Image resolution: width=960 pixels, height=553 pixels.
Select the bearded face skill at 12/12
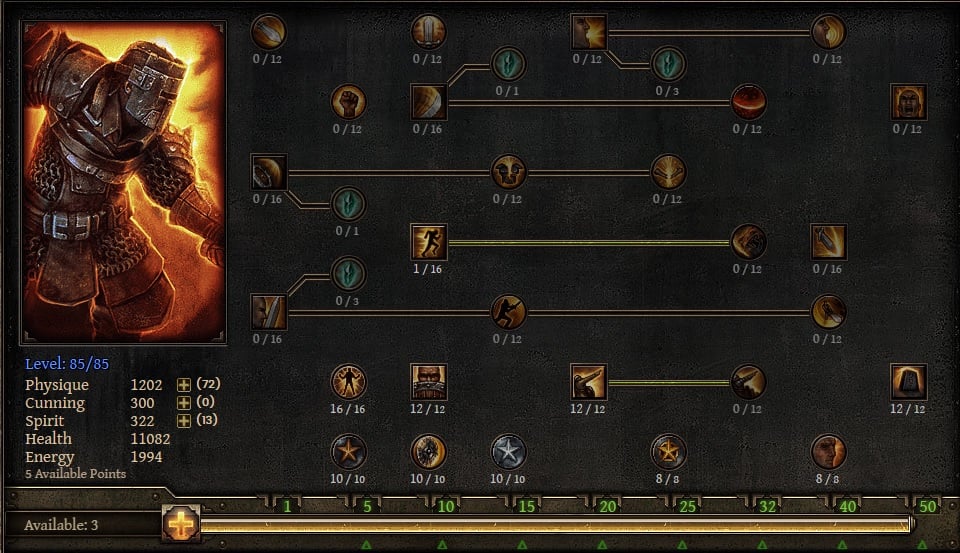pyautogui.click(x=429, y=382)
